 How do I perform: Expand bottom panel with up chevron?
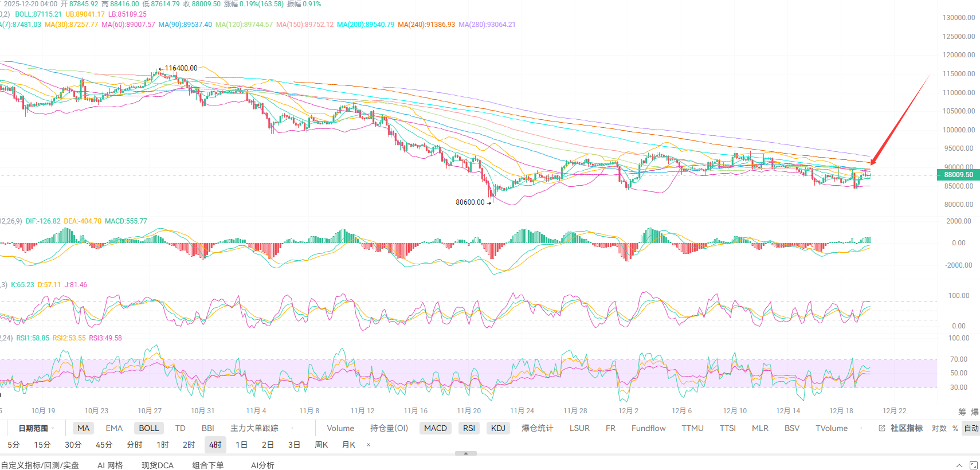pyautogui.click(x=959, y=465)
